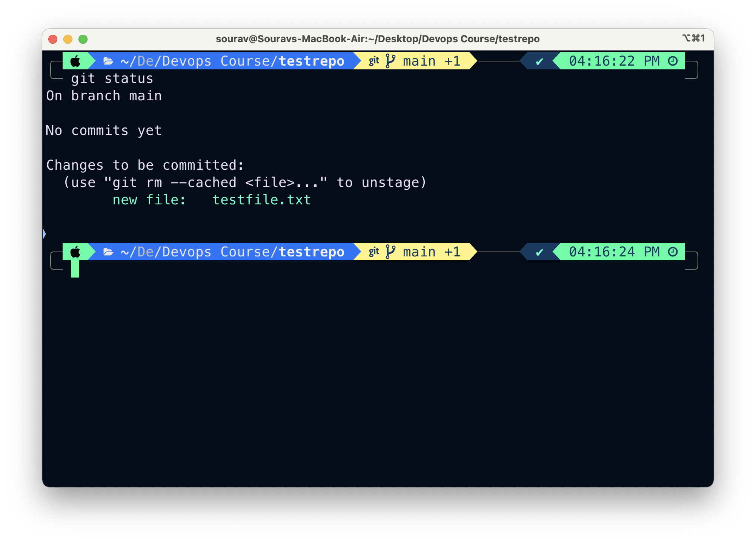This screenshot has height=543, width=756.
Task: Click the ⌥⌘1 shortcut indicator in the title bar
Action: tap(693, 38)
